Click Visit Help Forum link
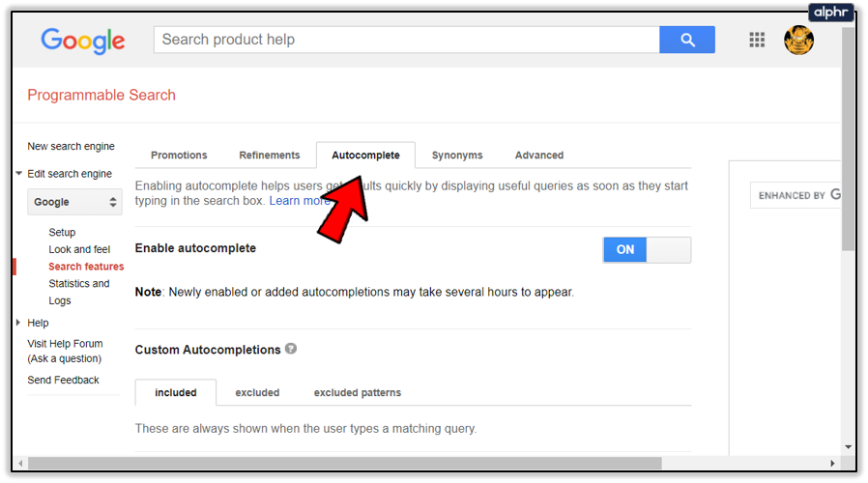 pyautogui.click(x=65, y=351)
